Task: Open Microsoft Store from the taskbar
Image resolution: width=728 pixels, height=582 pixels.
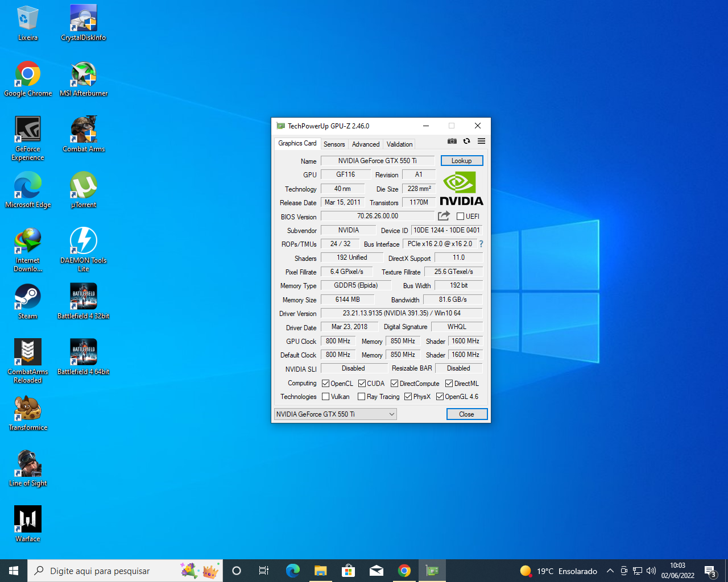Action: tap(349, 571)
